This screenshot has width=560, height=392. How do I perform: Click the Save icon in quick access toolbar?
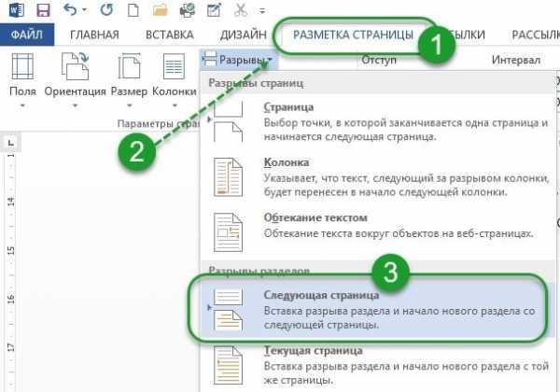[x=43, y=11]
